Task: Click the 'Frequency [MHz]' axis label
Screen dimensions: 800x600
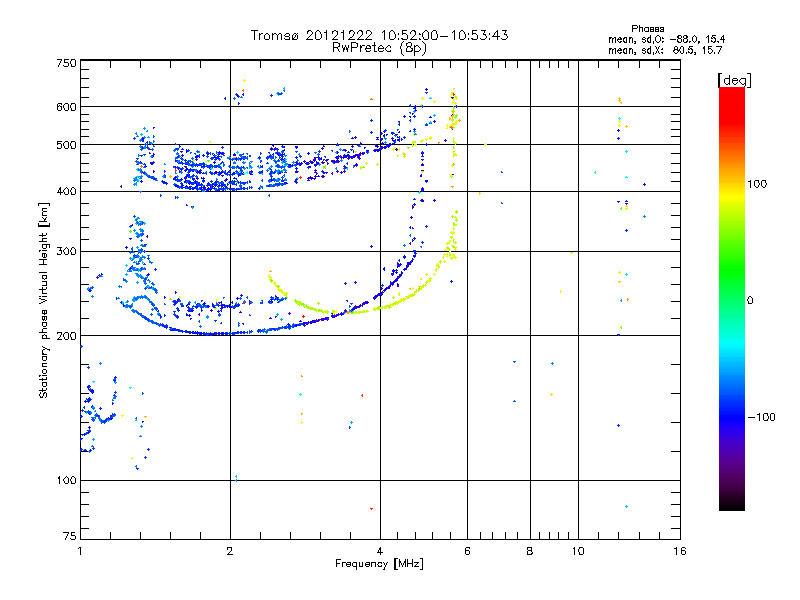Action: [x=379, y=564]
